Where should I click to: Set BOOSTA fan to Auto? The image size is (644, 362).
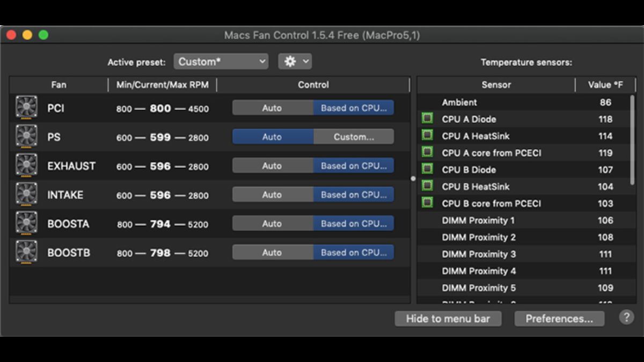[x=273, y=224]
